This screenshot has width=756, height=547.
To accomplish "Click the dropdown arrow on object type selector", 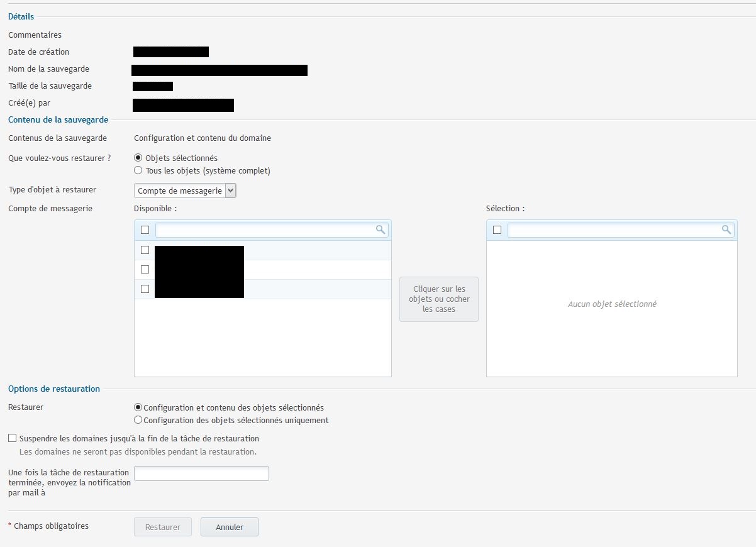I will [x=230, y=190].
